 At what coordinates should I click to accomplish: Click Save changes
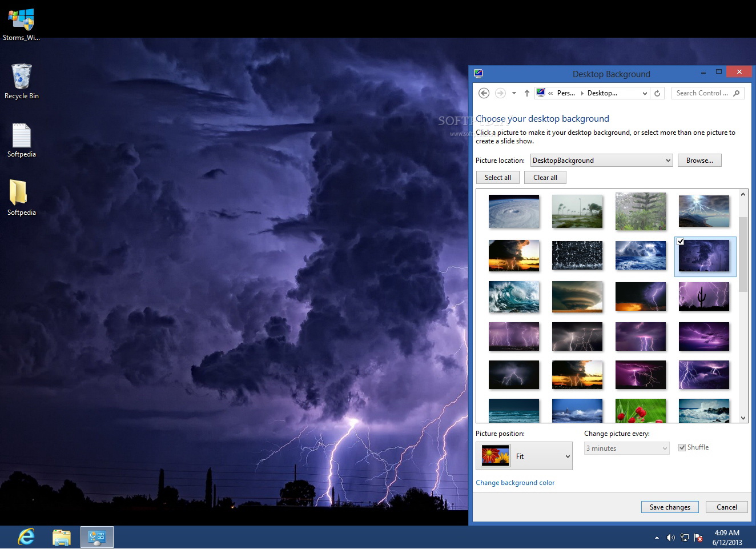(x=670, y=507)
